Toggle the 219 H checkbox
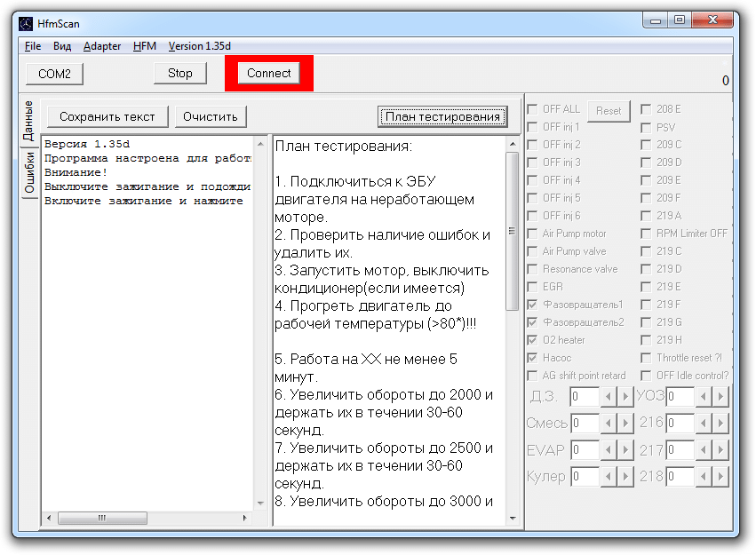Screen dimensions: 756x555 click(646, 340)
